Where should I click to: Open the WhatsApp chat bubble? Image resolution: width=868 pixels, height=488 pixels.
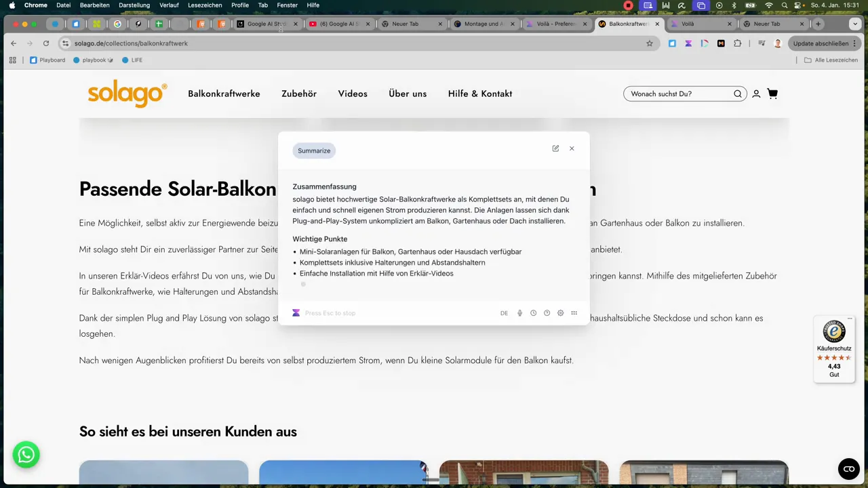(x=26, y=455)
